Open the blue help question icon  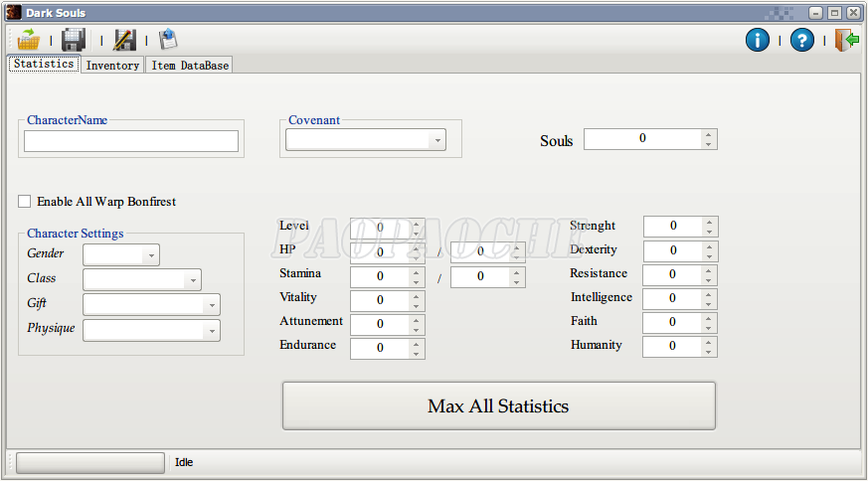click(801, 40)
